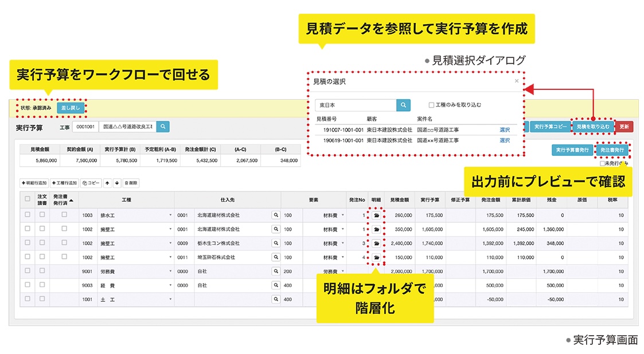This screenshot has width=644, height=354.
Task: Enable the 工種のみを取り込む checkbox
Action: [431, 105]
